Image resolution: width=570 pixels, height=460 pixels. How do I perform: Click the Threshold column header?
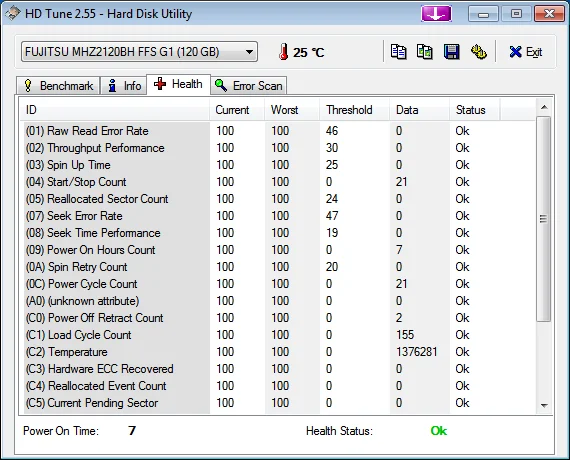coord(355,110)
